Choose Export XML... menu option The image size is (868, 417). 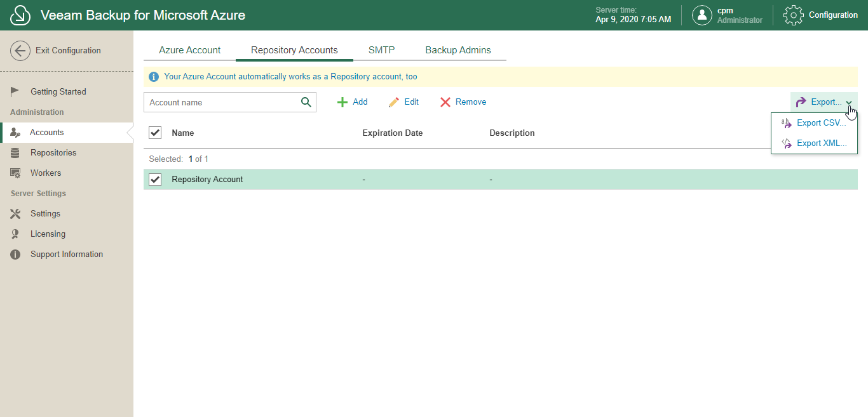coord(814,143)
